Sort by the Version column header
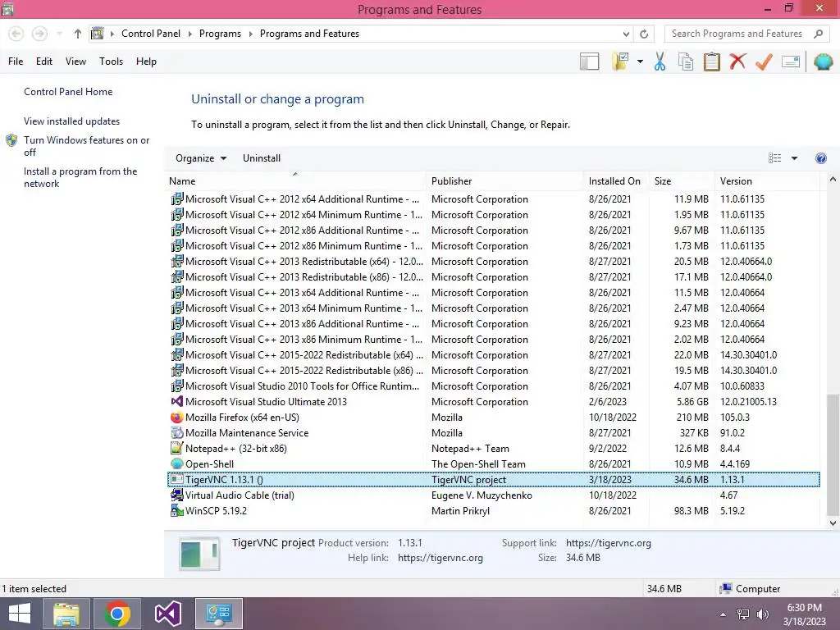Screen dimensions: 840x630 coord(767,181)
